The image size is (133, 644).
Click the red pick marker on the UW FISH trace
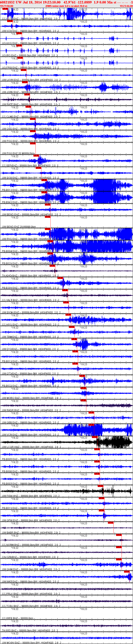click(101, 486)
